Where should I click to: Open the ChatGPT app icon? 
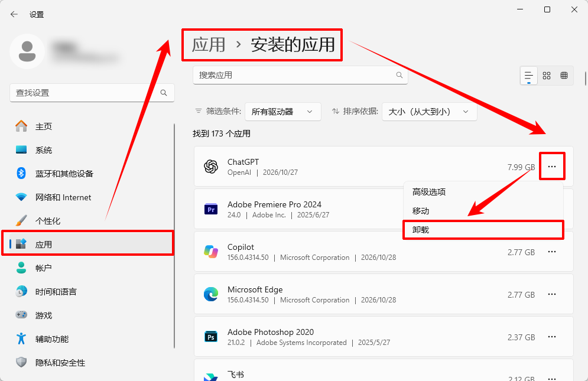click(x=211, y=167)
